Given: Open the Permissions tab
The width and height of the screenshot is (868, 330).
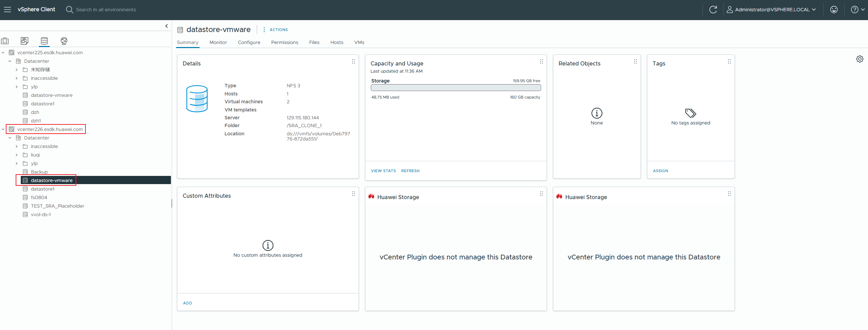Looking at the screenshot, I should [x=285, y=42].
